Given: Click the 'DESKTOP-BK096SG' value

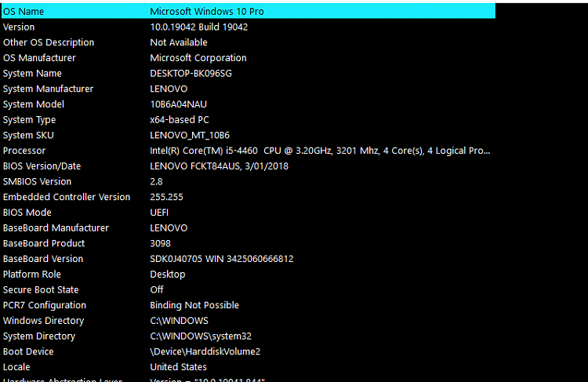Looking at the screenshot, I should tap(191, 74).
